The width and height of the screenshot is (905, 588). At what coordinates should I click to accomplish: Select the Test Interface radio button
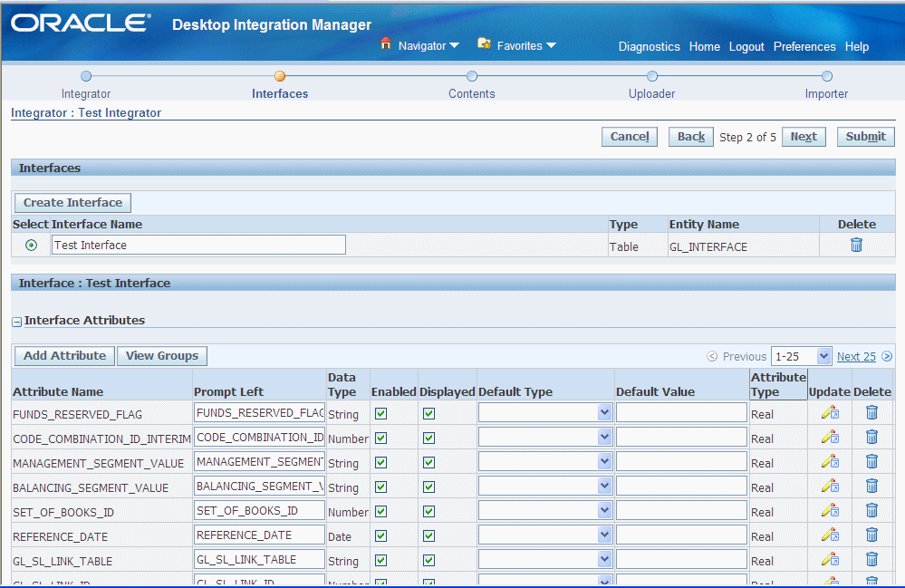32,246
